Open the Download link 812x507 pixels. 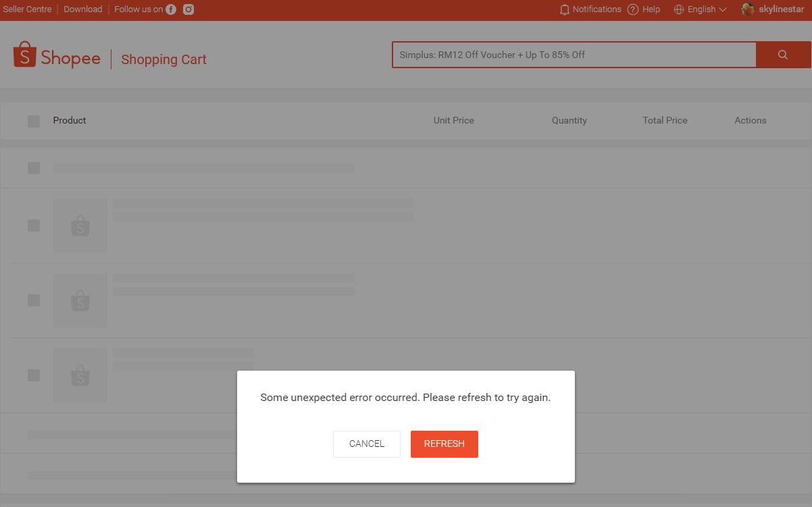[83, 9]
